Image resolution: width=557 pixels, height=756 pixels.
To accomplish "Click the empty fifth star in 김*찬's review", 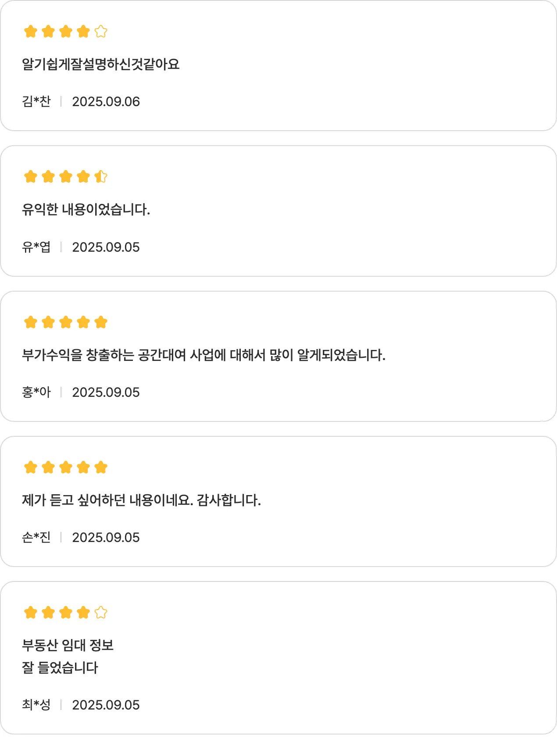I will tap(101, 32).
